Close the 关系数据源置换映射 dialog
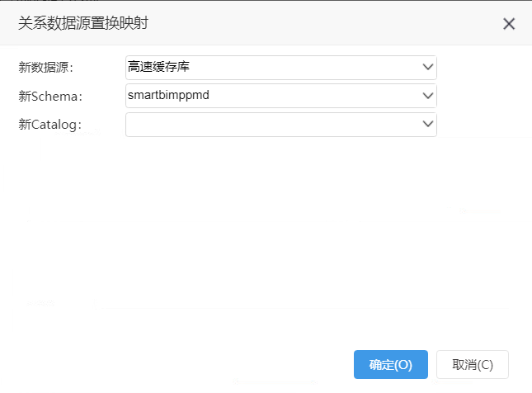This screenshot has width=532, height=393. click(x=509, y=24)
